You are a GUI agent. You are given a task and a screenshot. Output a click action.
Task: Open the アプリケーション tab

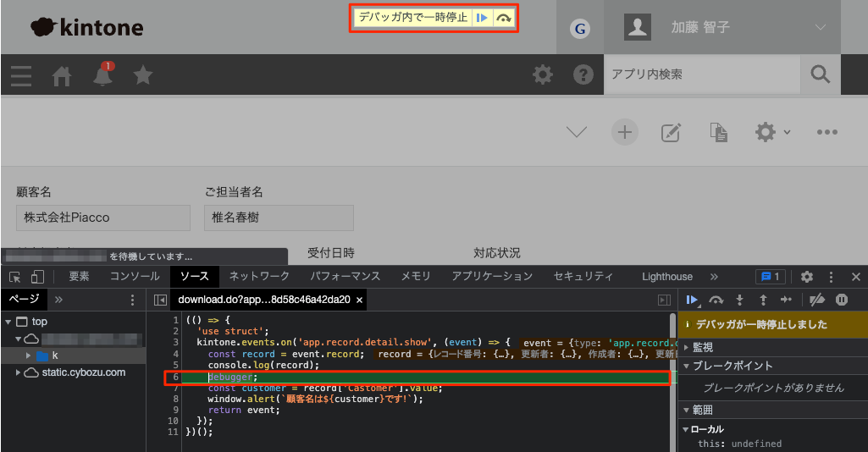[x=491, y=276]
